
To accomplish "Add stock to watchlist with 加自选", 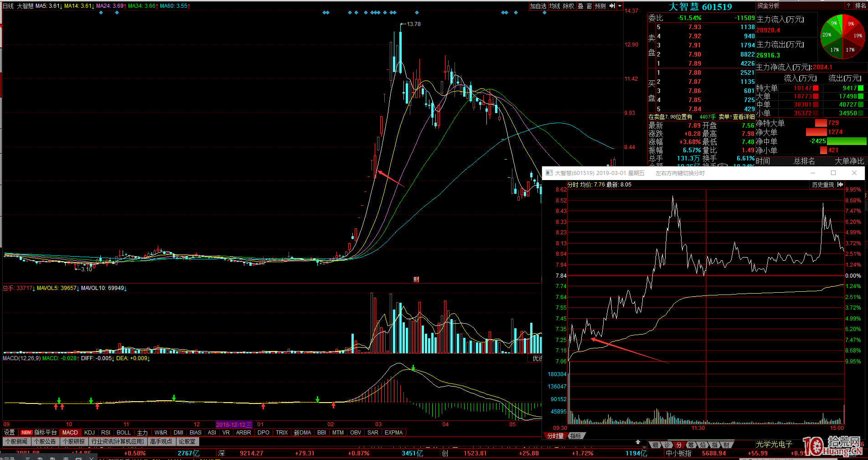I will [x=538, y=6].
